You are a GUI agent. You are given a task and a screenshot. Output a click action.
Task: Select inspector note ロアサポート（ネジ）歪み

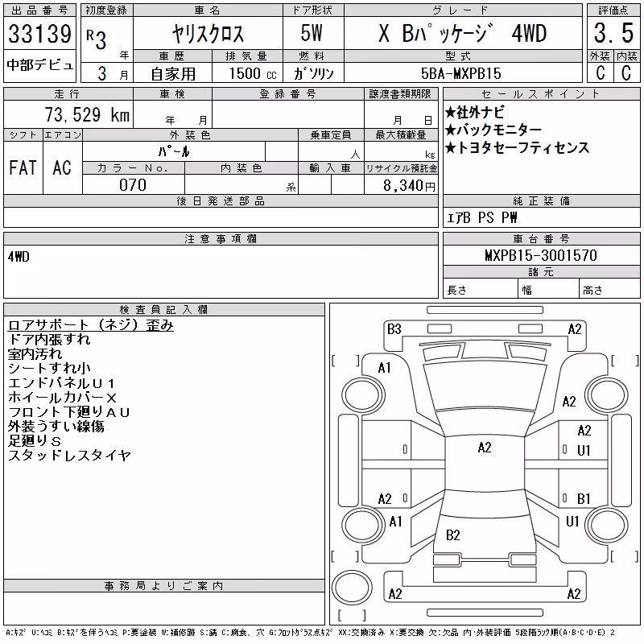click(x=91, y=325)
